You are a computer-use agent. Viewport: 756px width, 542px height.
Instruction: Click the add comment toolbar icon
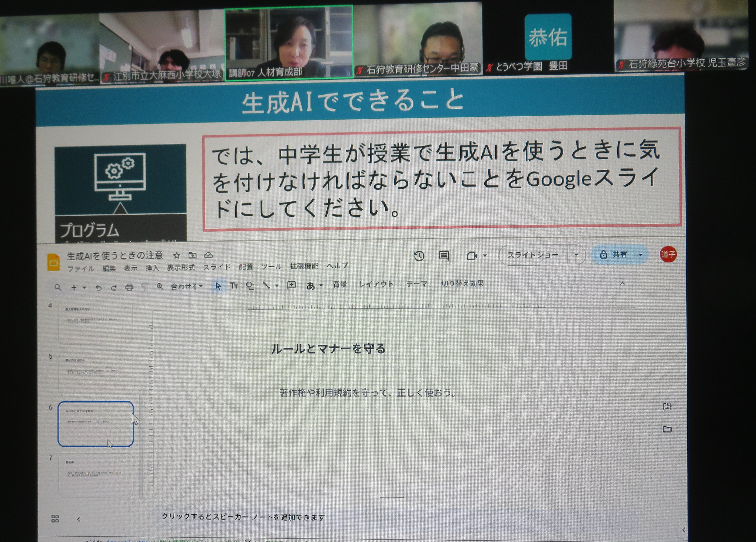point(291,285)
